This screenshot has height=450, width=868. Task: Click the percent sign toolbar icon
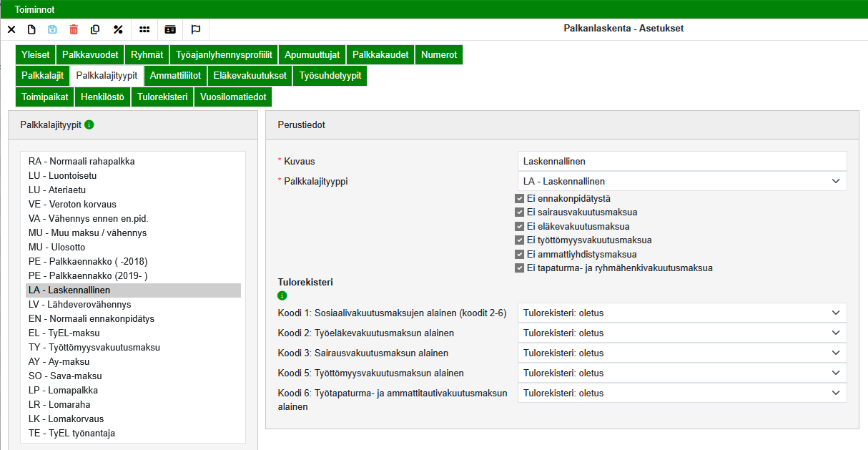[x=118, y=29]
